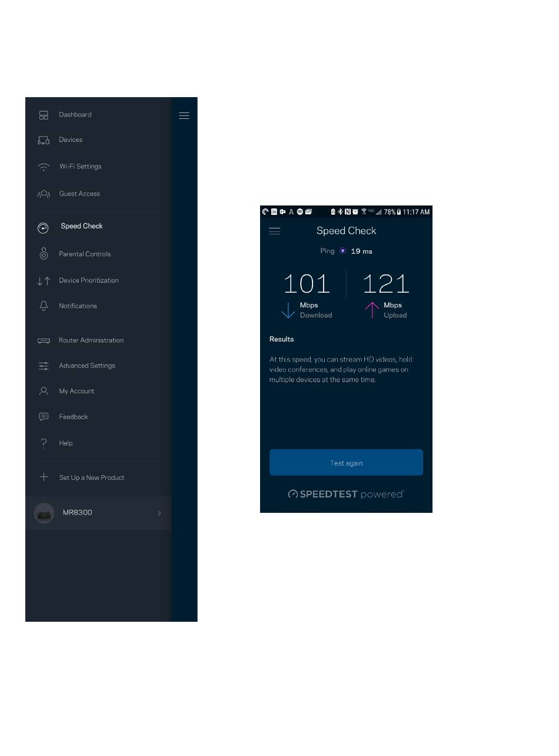Screen dimensions: 559x756
Task: Tap the mail envelope status bar icon
Action: [308, 212]
